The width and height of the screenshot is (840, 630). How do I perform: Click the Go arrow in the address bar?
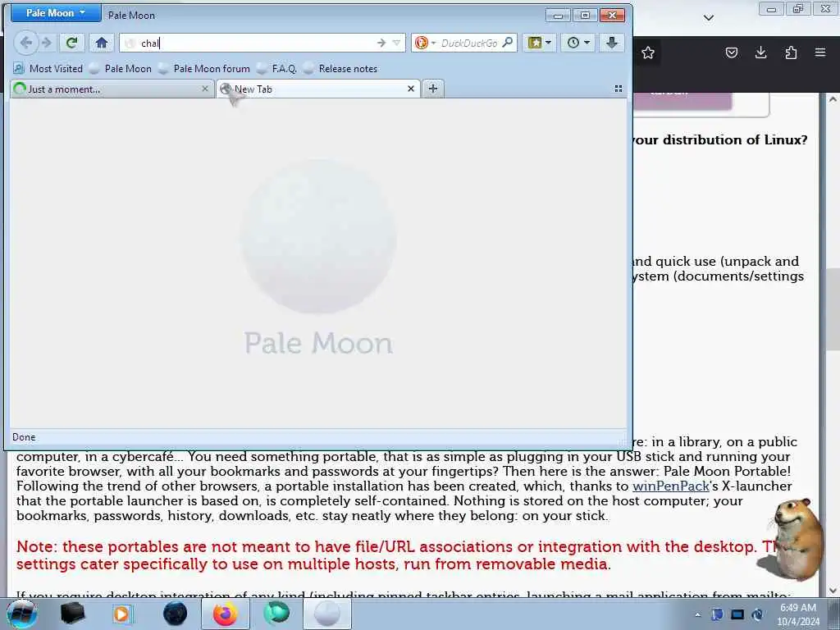[x=381, y=43]
